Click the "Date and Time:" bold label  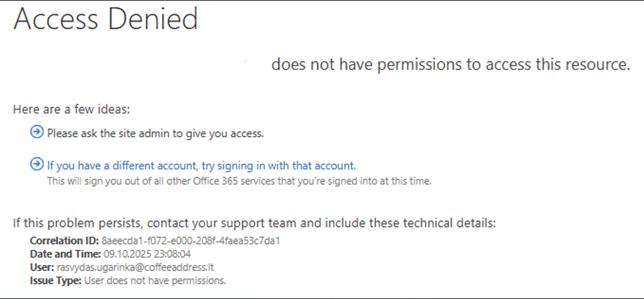pyautogui.click(x=65, y=254)
